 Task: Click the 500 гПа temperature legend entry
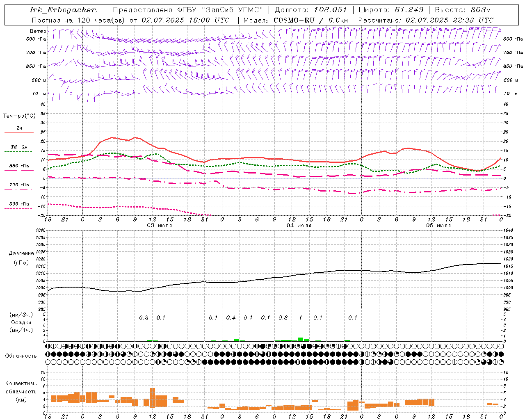[x=19, y=204]
